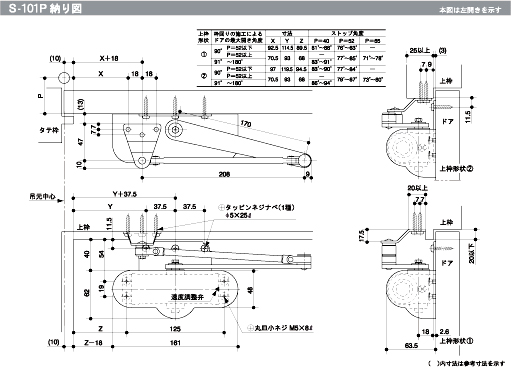Click the 181 body length dimension
This screenshot has height=373, width=511.
(175, 343)
